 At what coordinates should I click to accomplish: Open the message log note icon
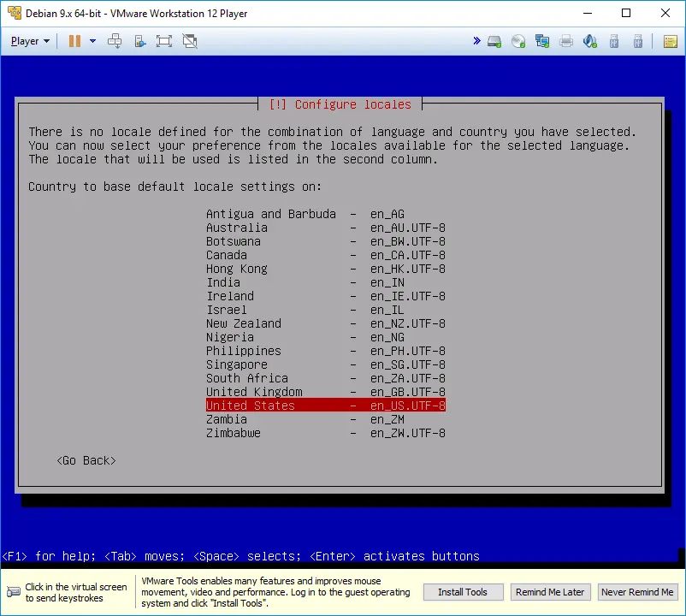tap(671, 42)
